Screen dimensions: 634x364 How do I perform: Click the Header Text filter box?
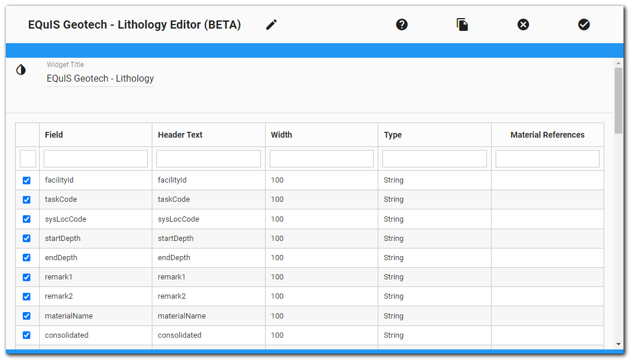(x=208, y=158)
